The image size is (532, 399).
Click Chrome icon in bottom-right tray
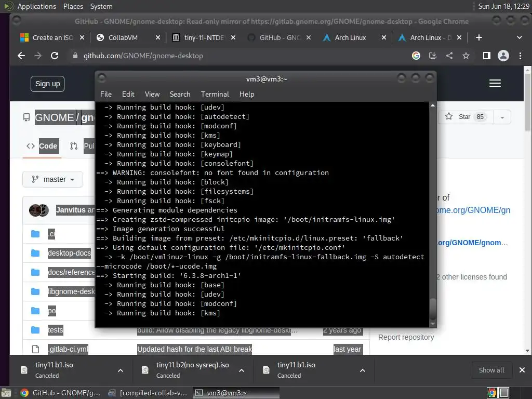[x=492, y=393]
